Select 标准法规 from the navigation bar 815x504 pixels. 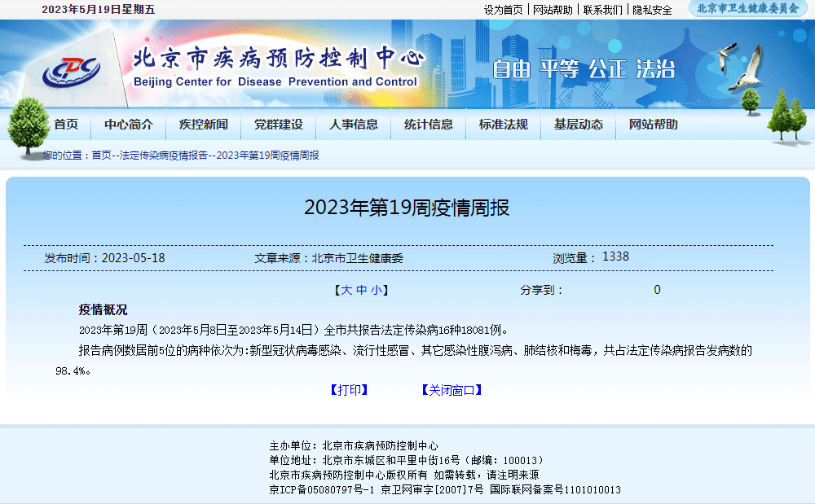pyautogui.click(x=503, y=125)
